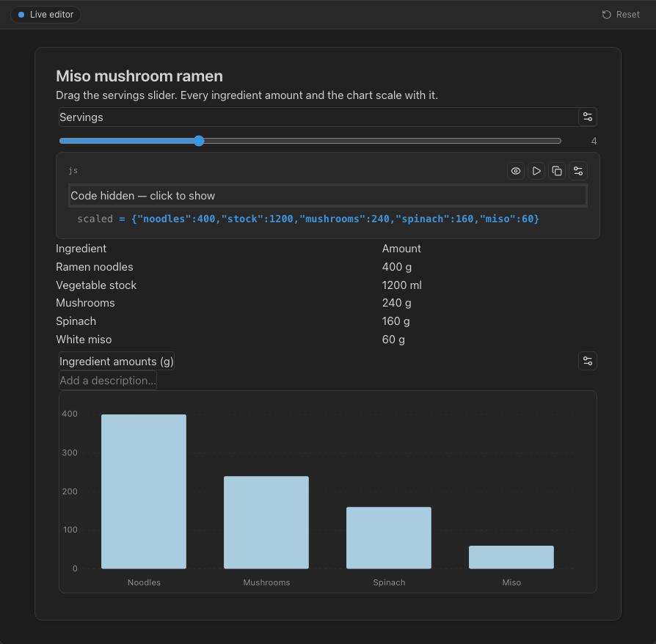Click the Mushrooms ingredient cell
This screenshot has width=656, height=644.
click(85, 303)
